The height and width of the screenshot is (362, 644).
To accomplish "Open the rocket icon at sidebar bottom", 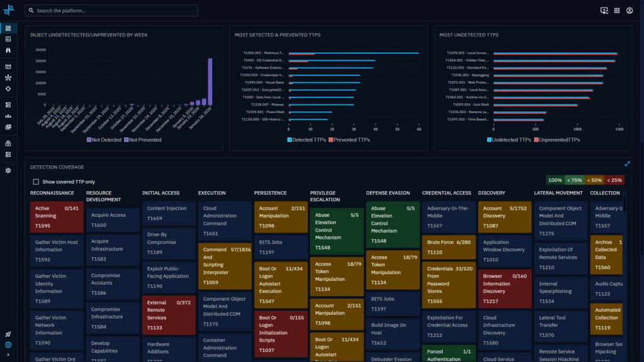I will click(x=8, y=334).
